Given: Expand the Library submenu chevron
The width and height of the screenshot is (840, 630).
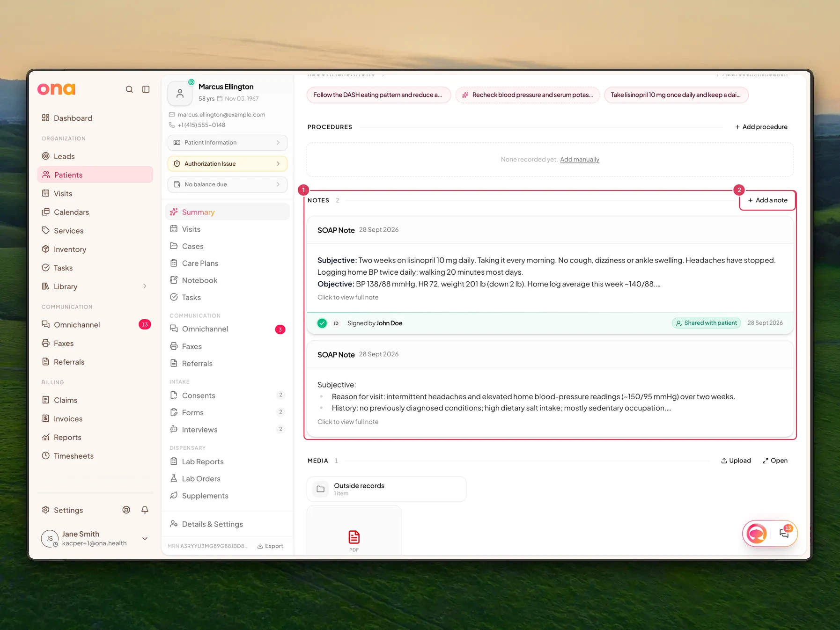Looking at the screenshot, I should (145, 286).
